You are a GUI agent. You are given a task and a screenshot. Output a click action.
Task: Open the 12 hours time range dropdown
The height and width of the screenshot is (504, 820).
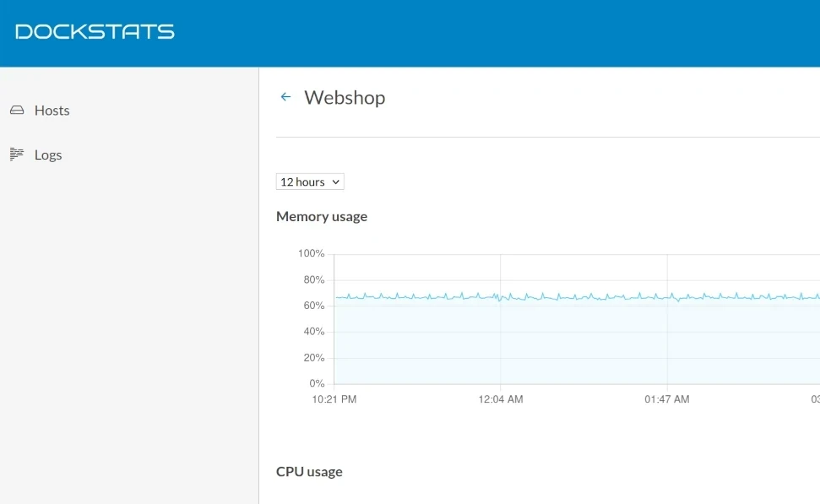(310, 182)
